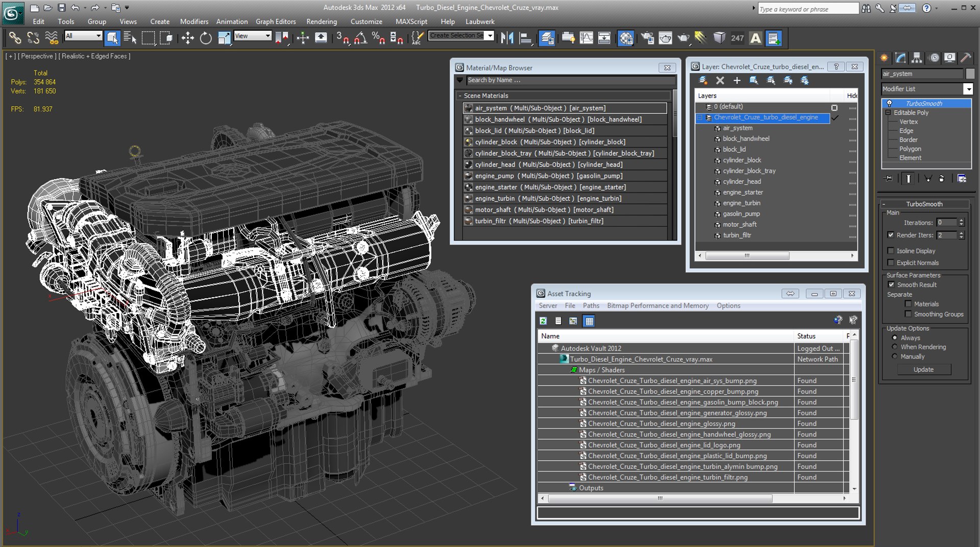Screen dimensions: 980x547
Task: Open the reference coordinate system View dropdown
Action: pyautogui.click(x=267, y=36)
